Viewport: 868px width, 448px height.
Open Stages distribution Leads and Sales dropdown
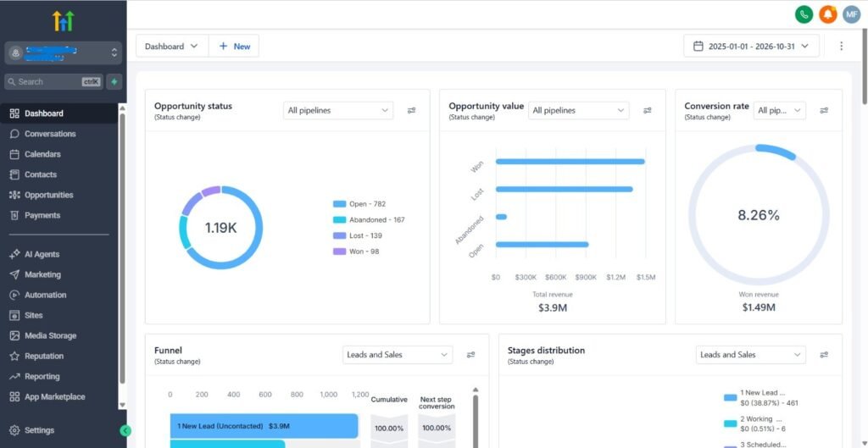tap(751, 355)
